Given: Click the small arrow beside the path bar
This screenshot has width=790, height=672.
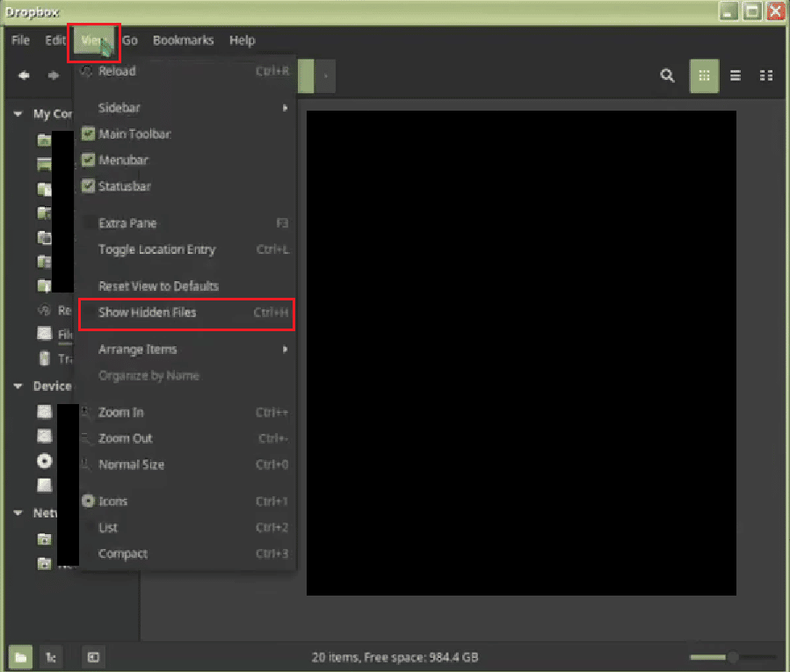Looking at the screenshot, I should [325, 76].
